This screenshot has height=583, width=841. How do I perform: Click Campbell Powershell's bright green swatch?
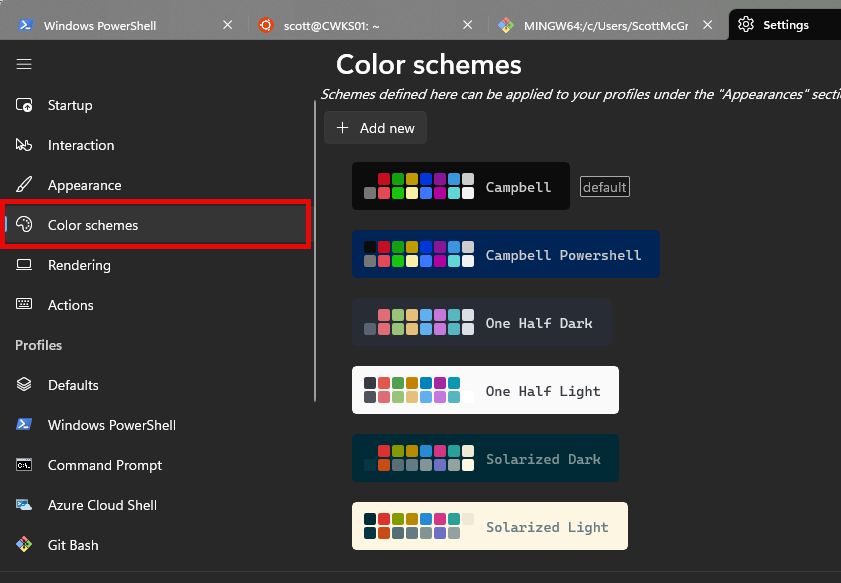398,261
